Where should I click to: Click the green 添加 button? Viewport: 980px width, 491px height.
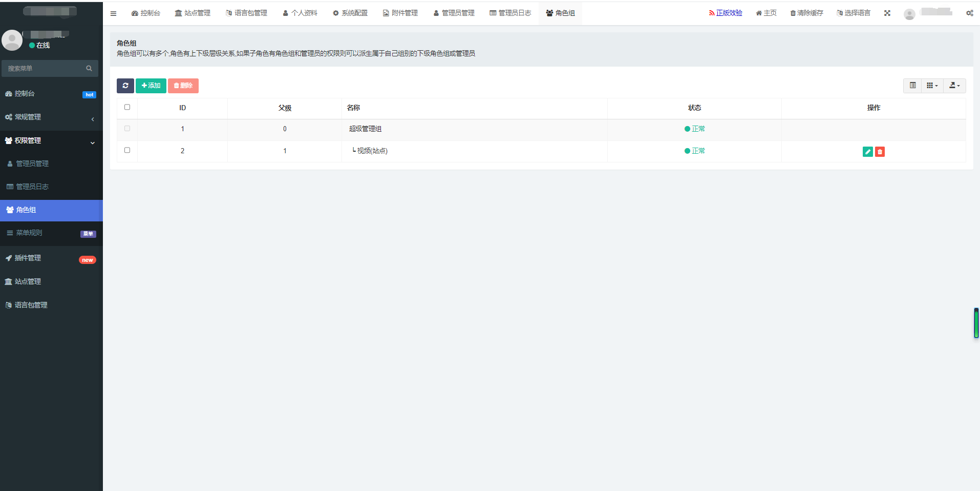pos(151,86)
